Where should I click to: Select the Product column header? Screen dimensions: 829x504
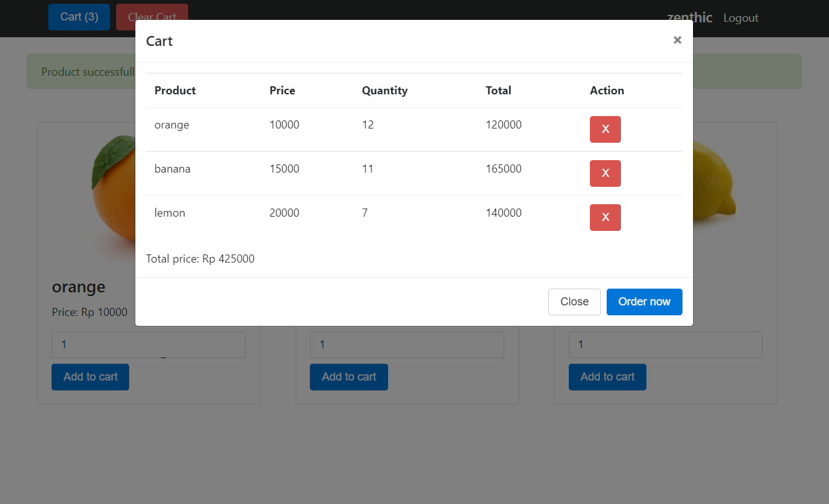[174, 90]
